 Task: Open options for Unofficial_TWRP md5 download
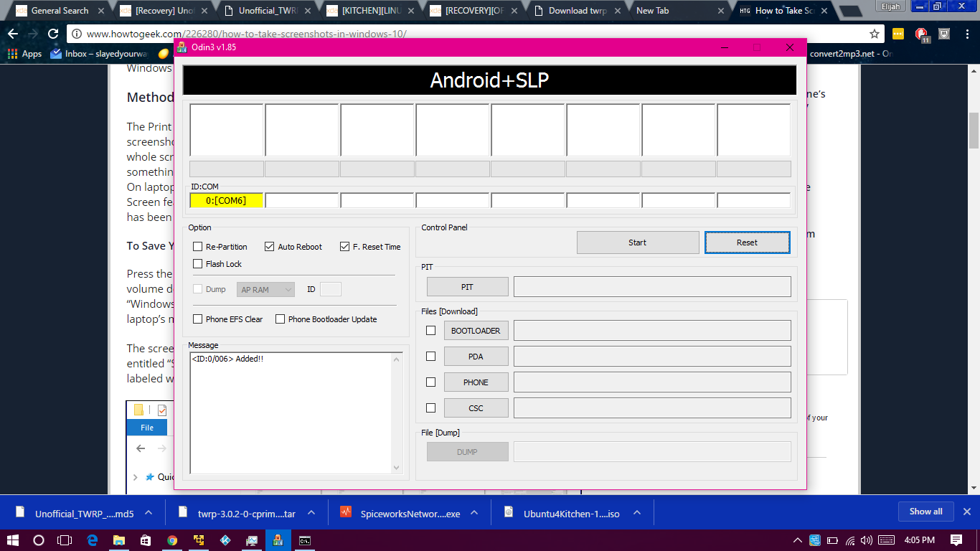point(148,513)
